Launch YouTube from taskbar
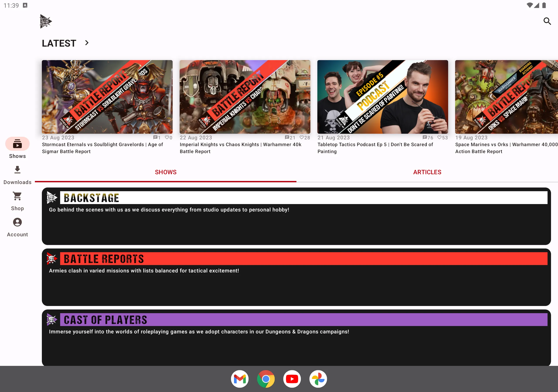558x392 pixels. pyautogui.click(x=292, y=378)
